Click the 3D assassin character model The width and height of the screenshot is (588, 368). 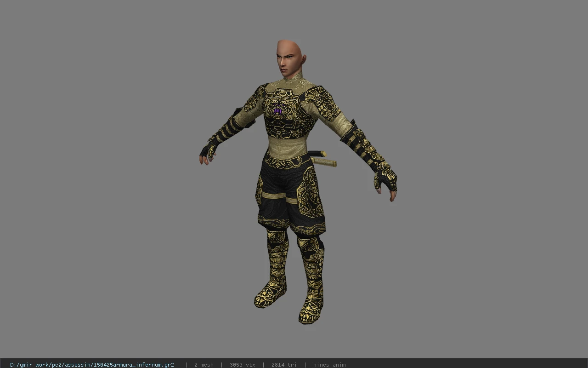(x=298, y=182)
